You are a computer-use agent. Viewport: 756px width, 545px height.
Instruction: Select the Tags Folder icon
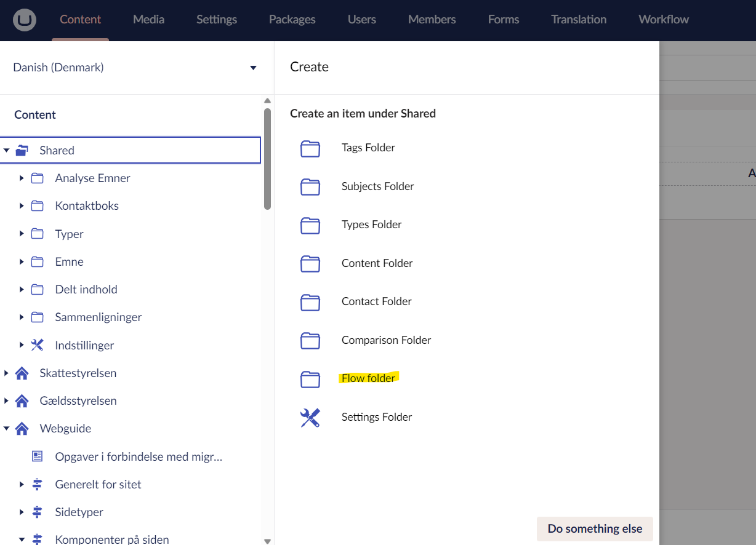[310, 148]
